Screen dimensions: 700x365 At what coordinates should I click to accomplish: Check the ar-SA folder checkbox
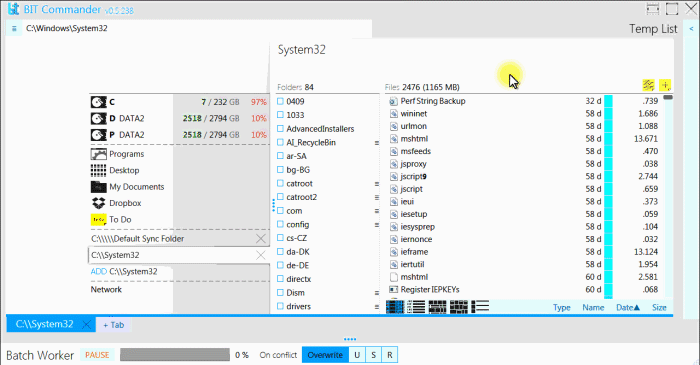tap(280, 156)
